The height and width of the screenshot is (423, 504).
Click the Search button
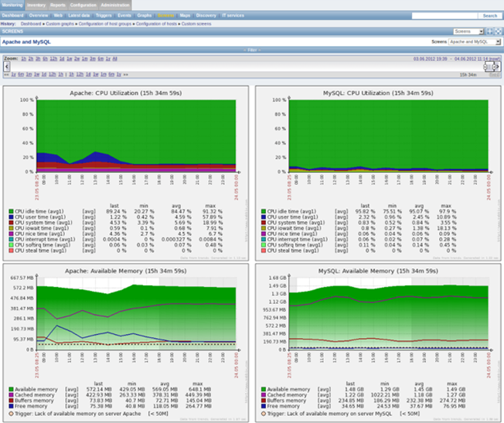tap(490, 15)
